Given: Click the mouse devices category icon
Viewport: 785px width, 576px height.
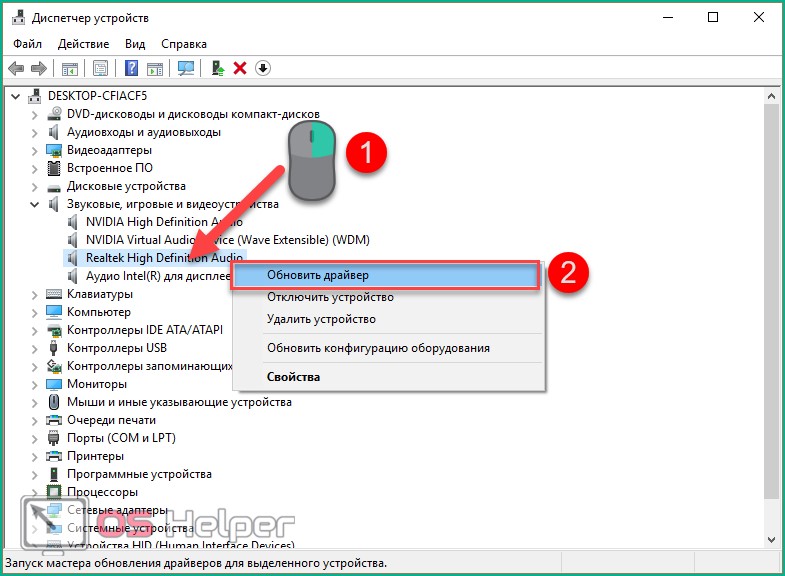Looking at the screenshot, I should coord(54,402).
